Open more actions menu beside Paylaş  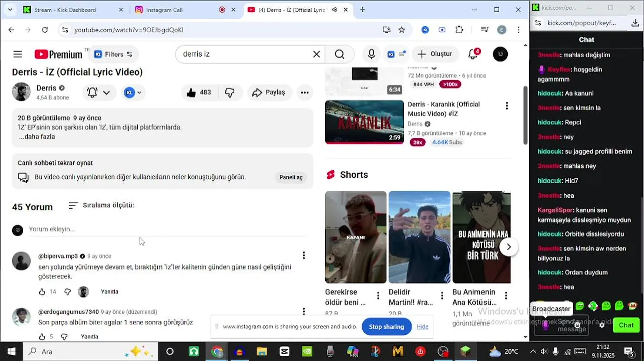305,92
